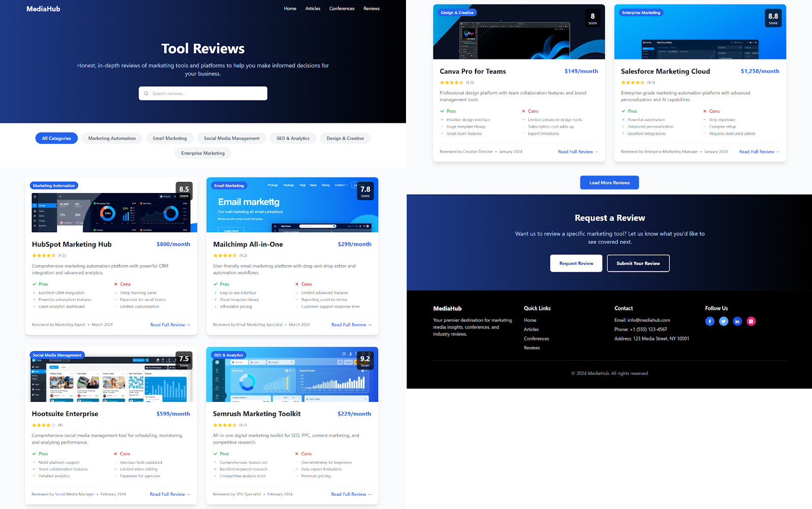This screenshot has width=812, height=509.
Task: Click the Request Review button
Action: pos(576,263)
